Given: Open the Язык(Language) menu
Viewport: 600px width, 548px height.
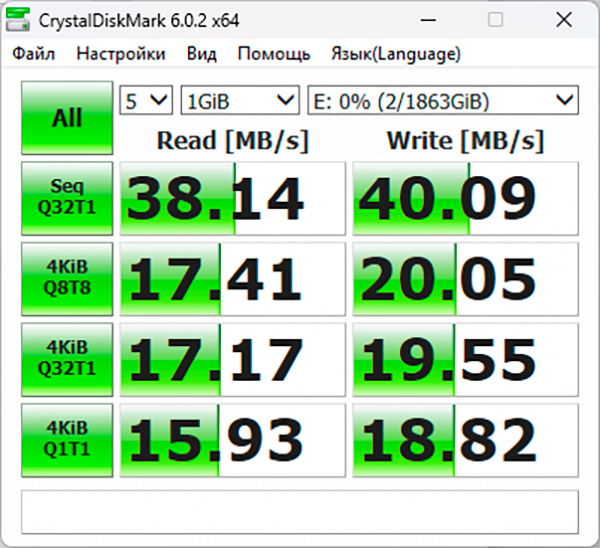Looking at the screenshot, I should [396, 54].
